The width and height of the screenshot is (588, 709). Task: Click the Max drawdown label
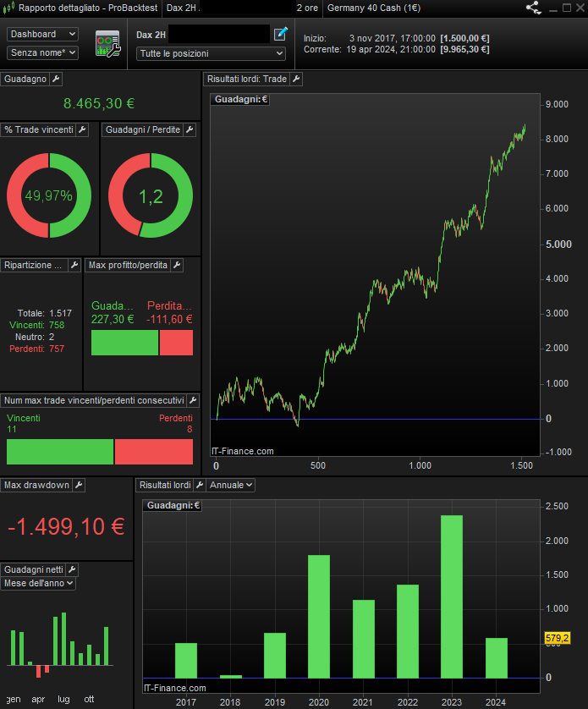tap(36, 485)
